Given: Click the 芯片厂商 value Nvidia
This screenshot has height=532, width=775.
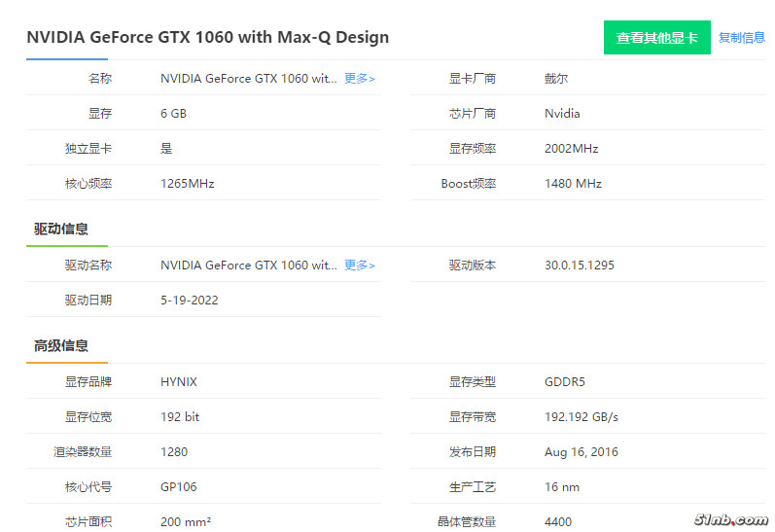Looking at the screenshot, I should (562, 113).
